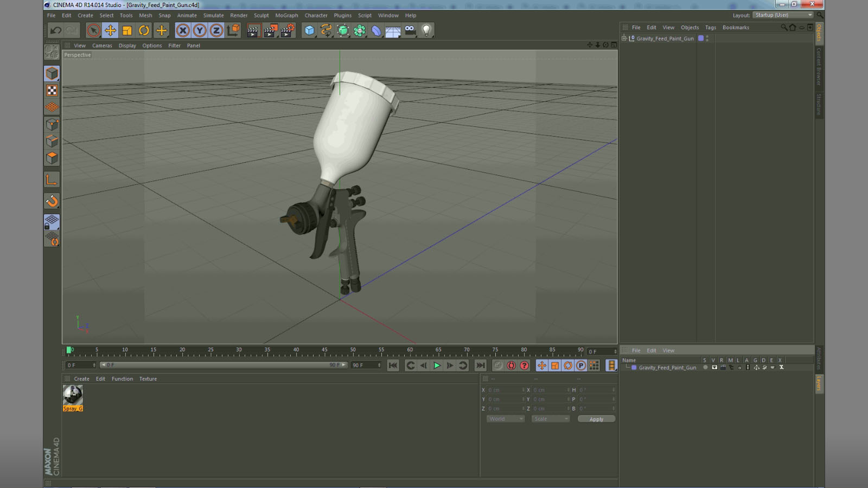Go to start of animation
Image resolution: width=868 pixels, height=488 pixels.
pyautogui.click(x=393, y=365)
